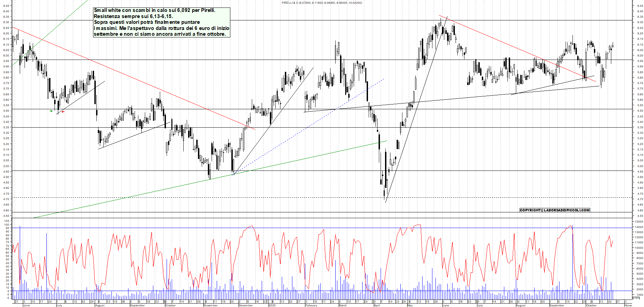The width and height of the screenshot is (644, 307).
Task: Click the PIRELLI & C chart title
Action: pos(322,3)
